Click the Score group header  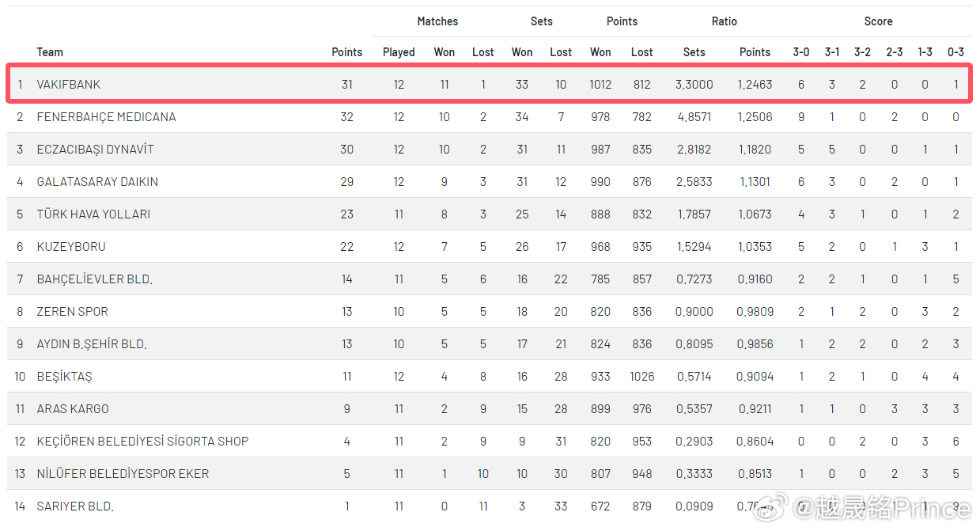tap(878, 21)
